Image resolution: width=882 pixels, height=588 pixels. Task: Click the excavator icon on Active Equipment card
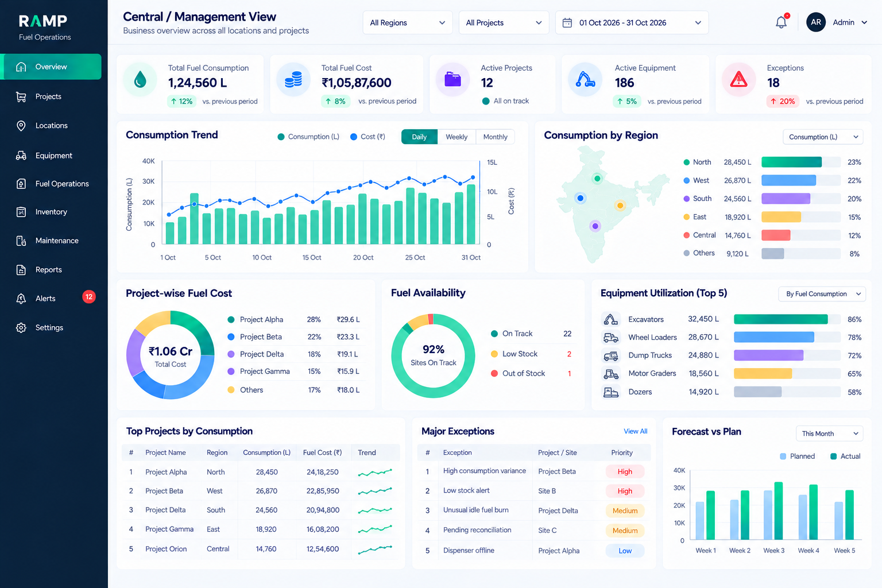[x=585, y=79]
